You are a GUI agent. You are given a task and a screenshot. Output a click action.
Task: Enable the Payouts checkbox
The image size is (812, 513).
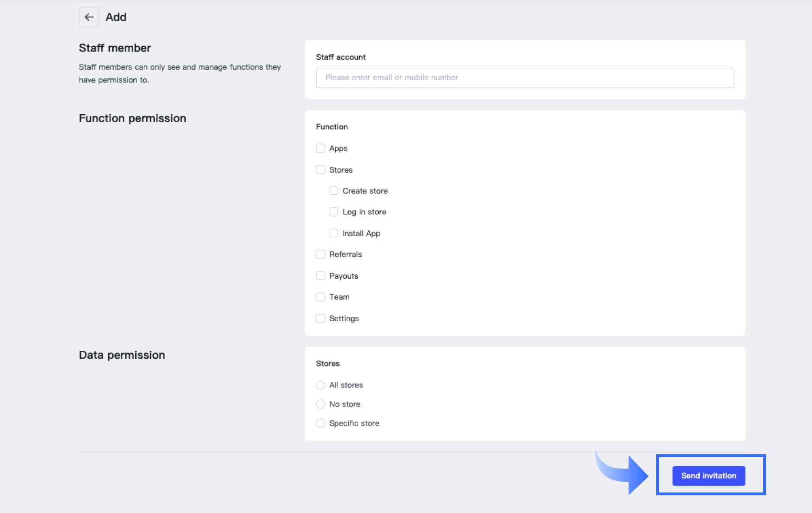click(321, 276)
